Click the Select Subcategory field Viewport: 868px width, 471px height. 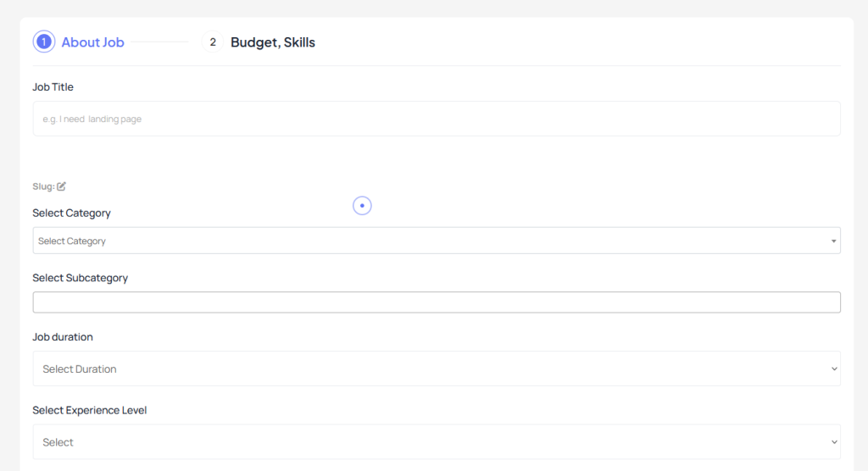click(437, 302)
